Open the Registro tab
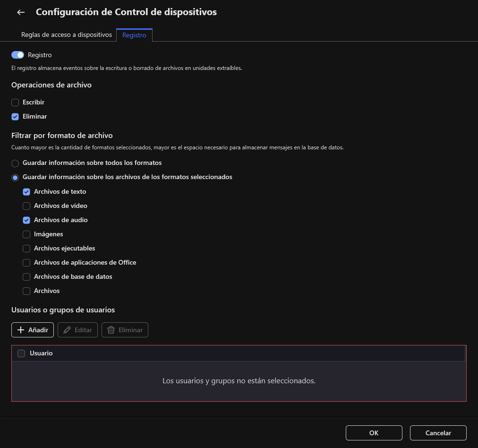The height and width of the screenshot is (448, 478). pos(134,34)
